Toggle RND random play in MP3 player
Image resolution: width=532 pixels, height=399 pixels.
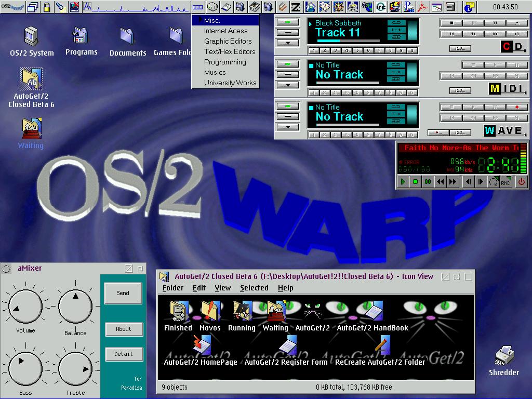click(506, 182)
